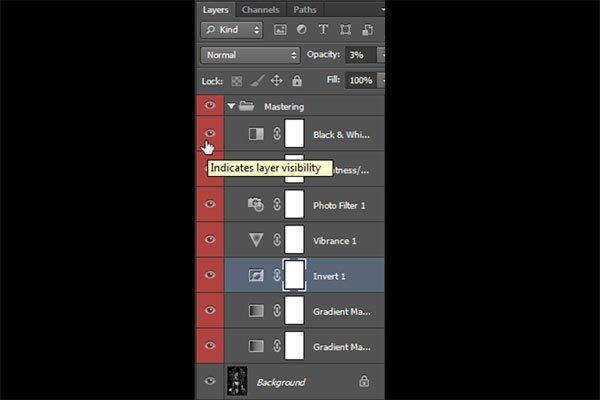Lock image pixels brush icon
This screenshot has width=600, height=400.
point(257,80)
